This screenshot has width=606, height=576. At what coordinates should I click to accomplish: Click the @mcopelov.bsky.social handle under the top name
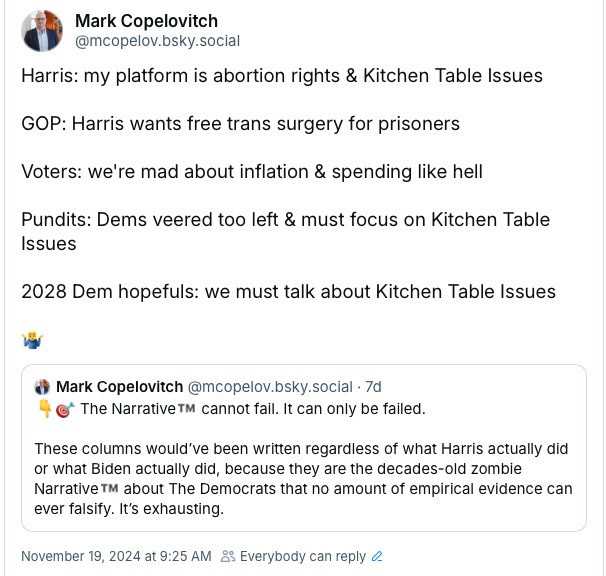(157, 41)
